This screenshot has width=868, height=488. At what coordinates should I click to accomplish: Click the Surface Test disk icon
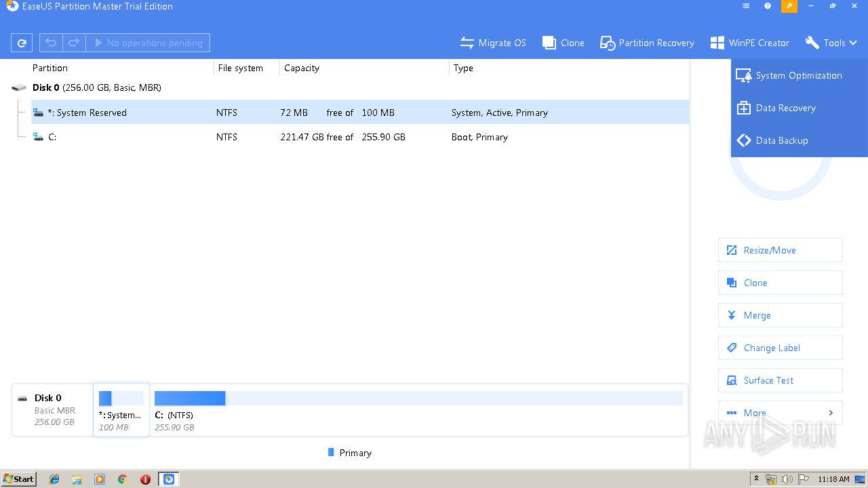point(732,380)
